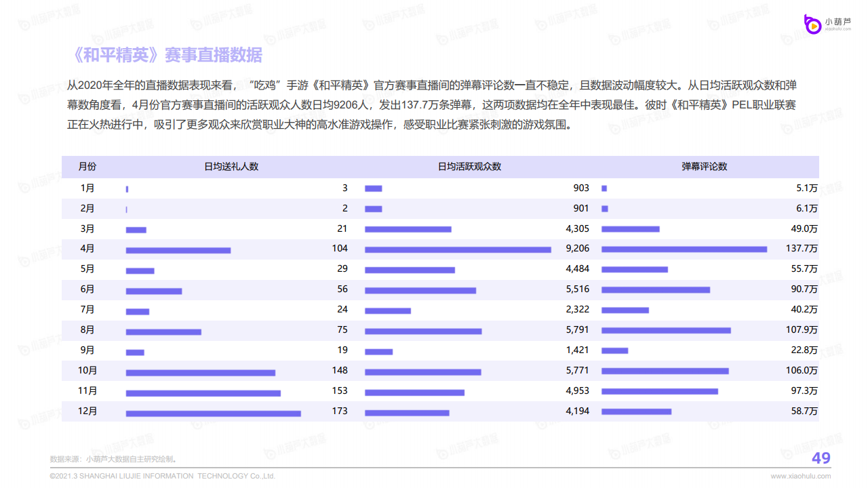868x488 pixels.
Task: Click the 10月 row label
Action: 87,371
